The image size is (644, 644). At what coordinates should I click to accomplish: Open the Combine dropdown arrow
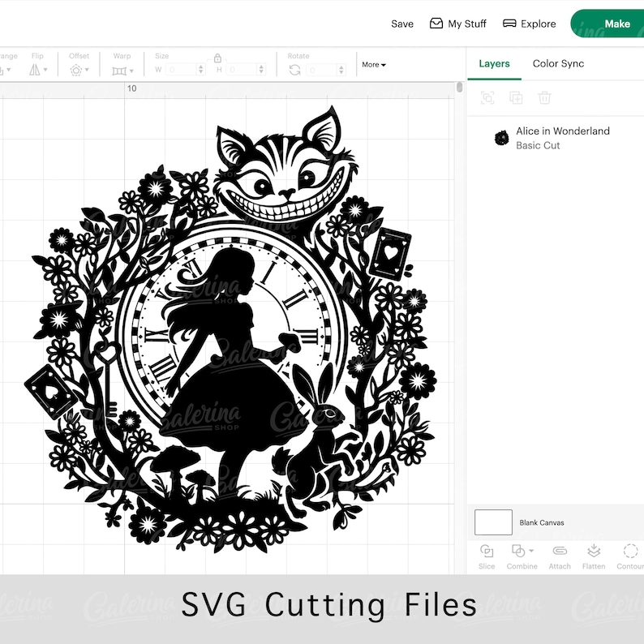pyautogui.click(x=531, y=551)
